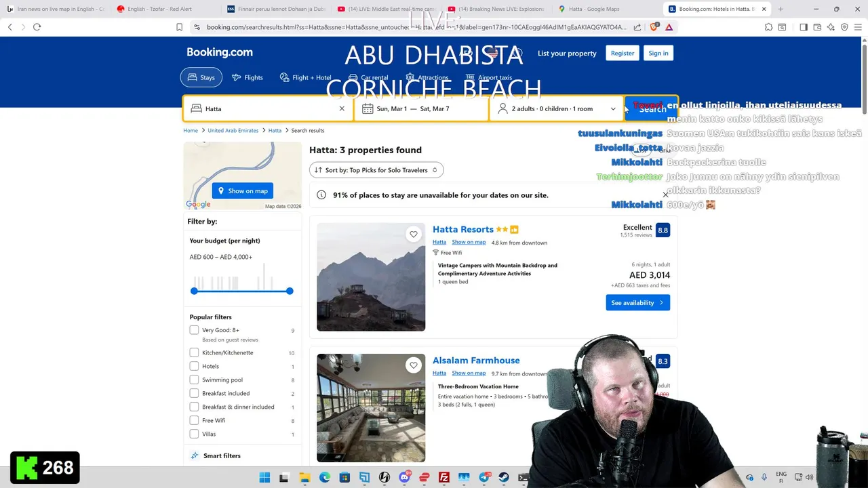Save Alsalam Farmhouse with the heart icon
This screenshot has width=868, height=488.
pos(414,365)
